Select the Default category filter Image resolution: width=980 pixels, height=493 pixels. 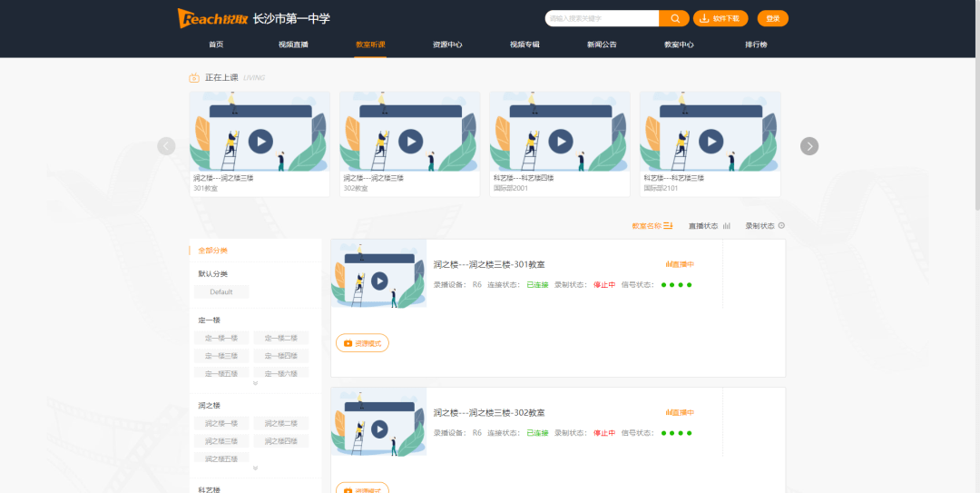coord(221,292)
